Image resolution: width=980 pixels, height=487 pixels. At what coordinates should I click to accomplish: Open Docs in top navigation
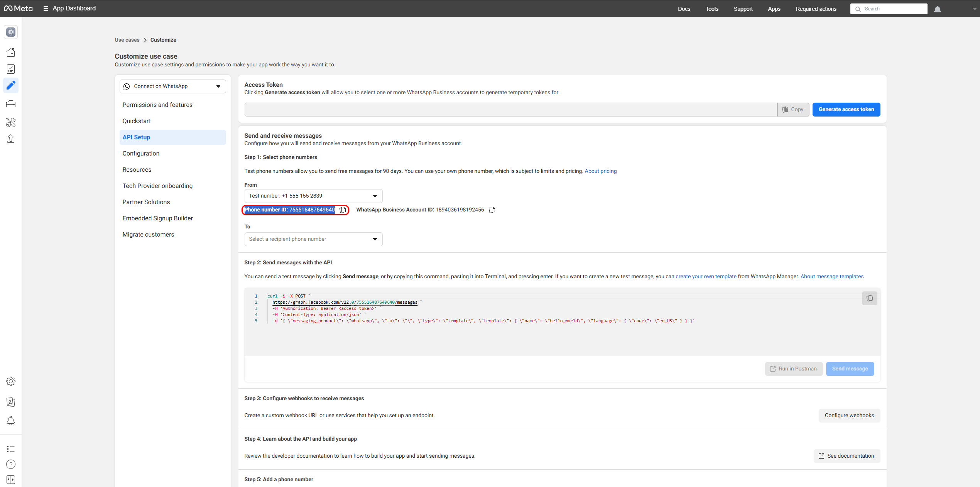[x=684, y=9]
